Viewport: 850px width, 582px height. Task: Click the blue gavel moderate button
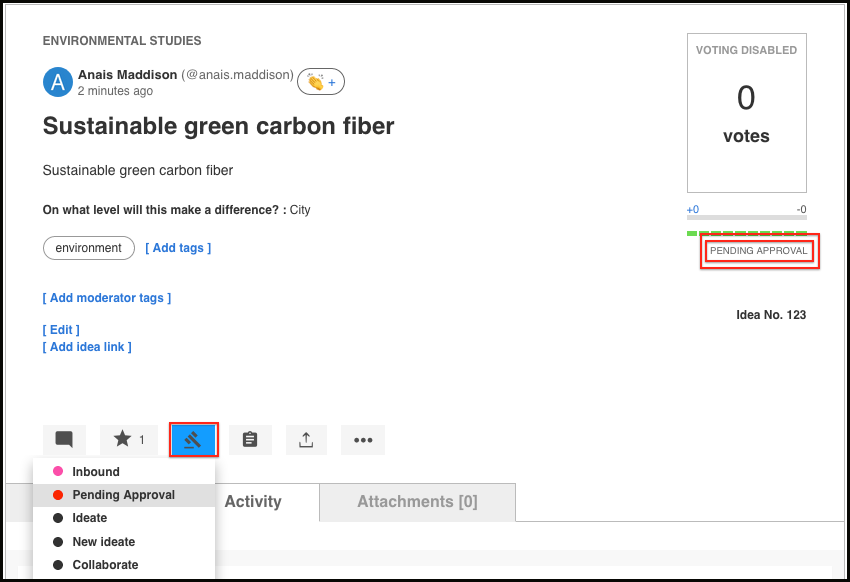click(194, 439)
